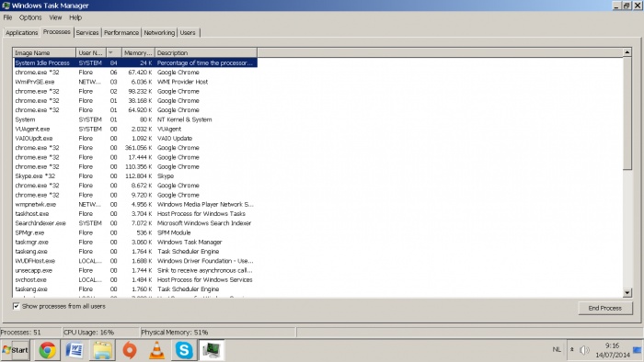Select chrome.exe using 110.356 K memory

pyautogui.click(x=135, y=166)
